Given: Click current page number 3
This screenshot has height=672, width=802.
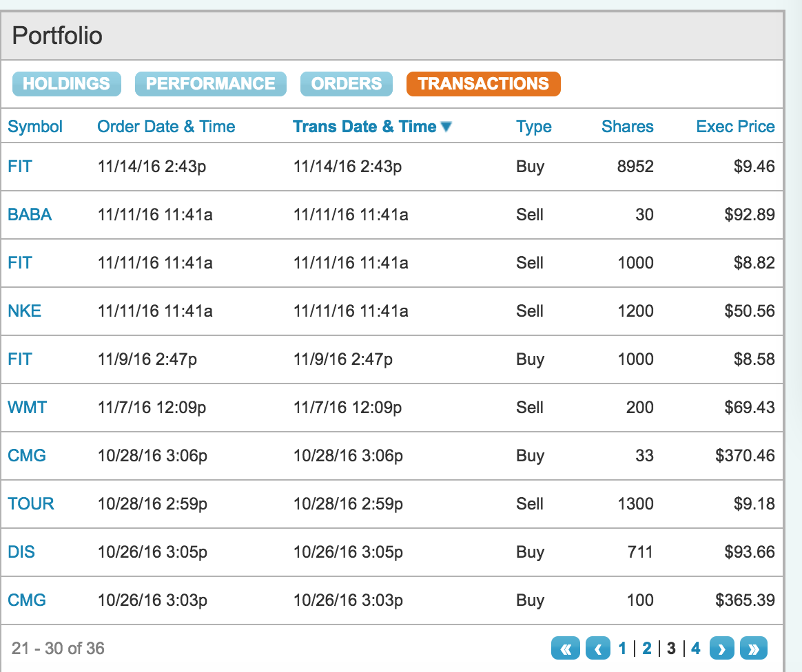Looking at the screenshot, I should point(671,649).
